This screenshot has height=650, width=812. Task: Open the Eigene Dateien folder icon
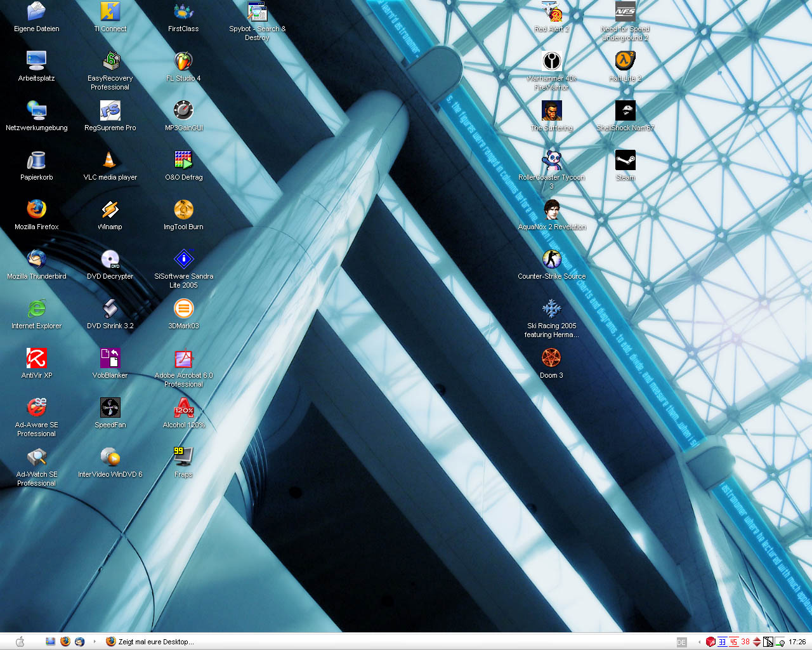pos(37,11)
